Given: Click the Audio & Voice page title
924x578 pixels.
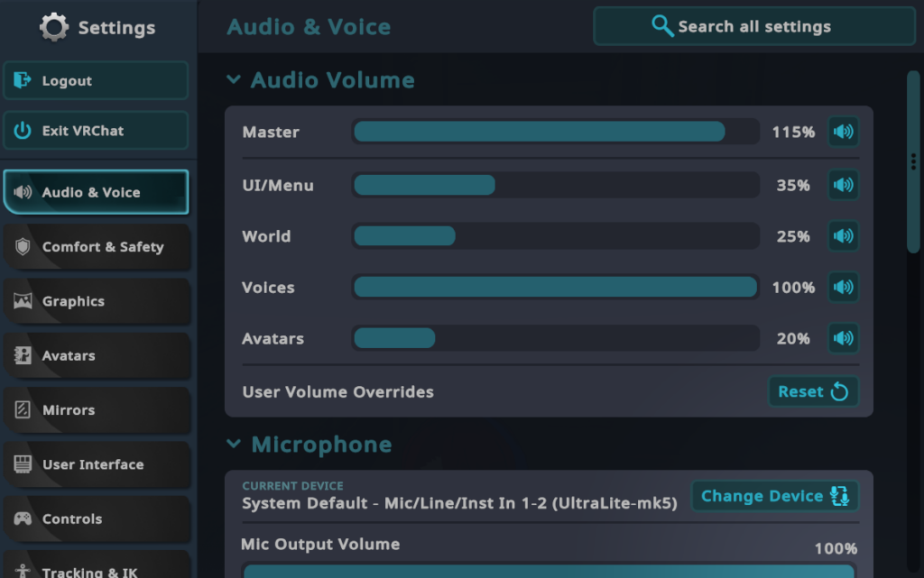Looking at the screenshot, I should 309,27.
